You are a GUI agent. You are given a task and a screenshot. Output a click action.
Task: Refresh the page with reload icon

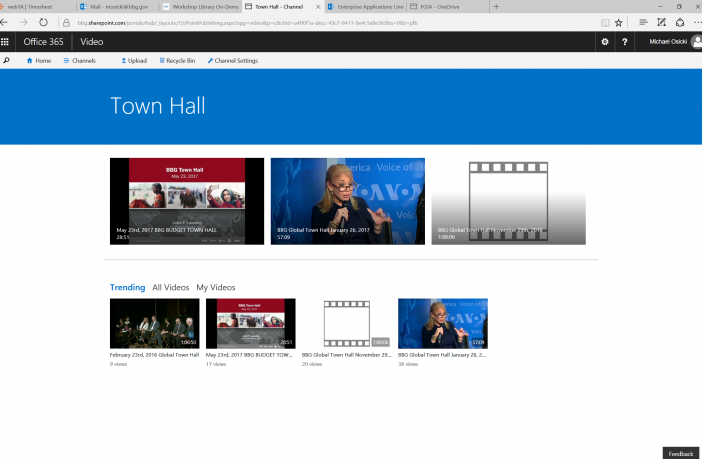click(43, 22)
